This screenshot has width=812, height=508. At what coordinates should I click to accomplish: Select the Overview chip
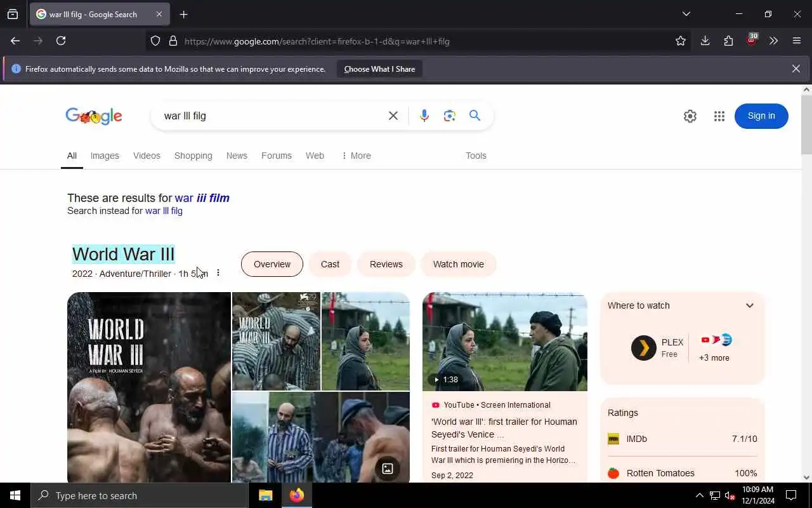pos(272,264)
